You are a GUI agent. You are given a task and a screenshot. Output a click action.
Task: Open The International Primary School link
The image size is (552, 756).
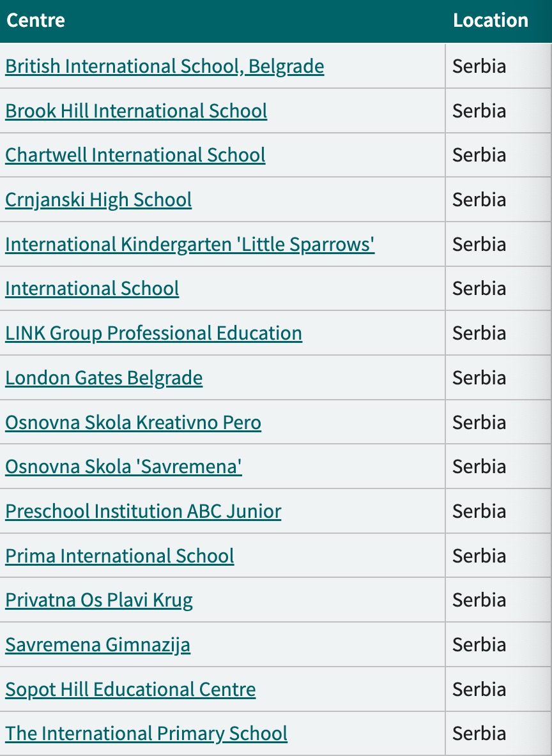pos(146,734)
